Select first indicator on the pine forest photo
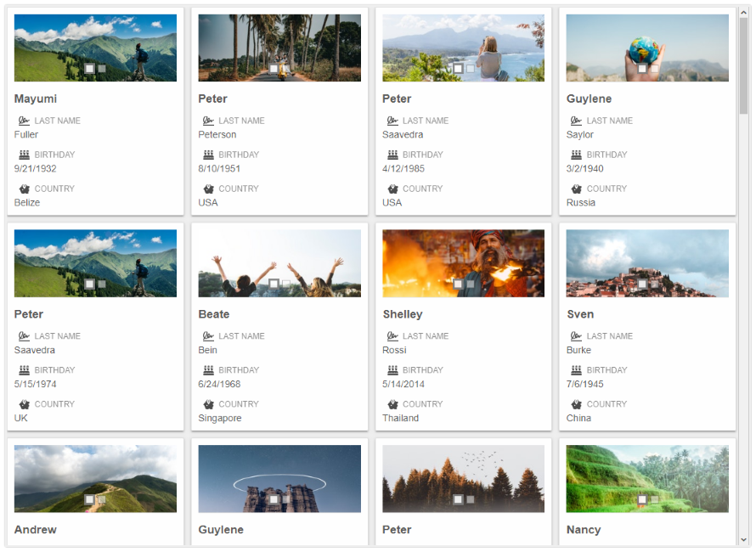The height and width of the screenshot is (552, 756). click(x=458, y=499)
